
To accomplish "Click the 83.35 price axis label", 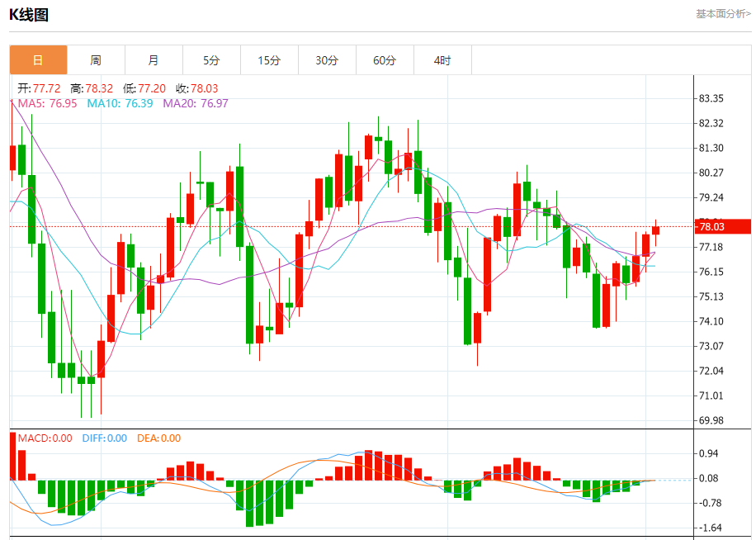I will [711, 98].
